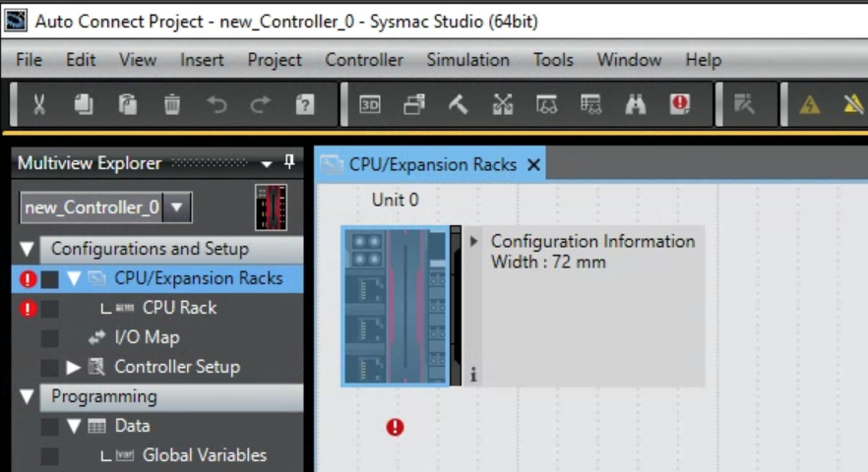The width and height of the screenshot is (868, 472).
Task: Open the Controller menu
Action: point(364,60)
